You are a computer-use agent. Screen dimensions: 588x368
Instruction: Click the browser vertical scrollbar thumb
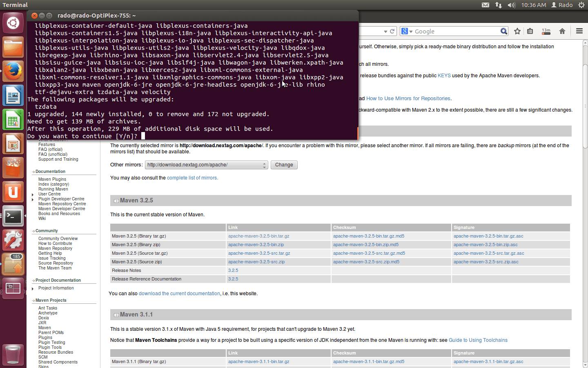pyautogui.click(x=585, y=106)
